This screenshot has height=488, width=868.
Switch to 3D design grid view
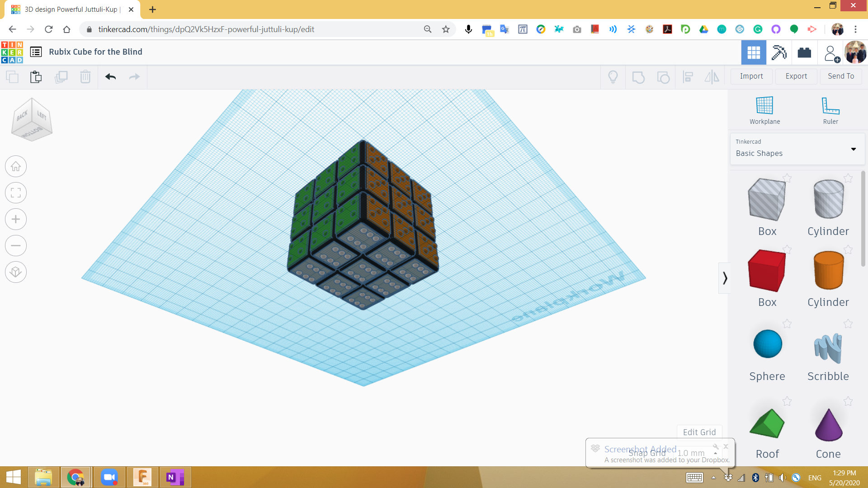(754, 52)
